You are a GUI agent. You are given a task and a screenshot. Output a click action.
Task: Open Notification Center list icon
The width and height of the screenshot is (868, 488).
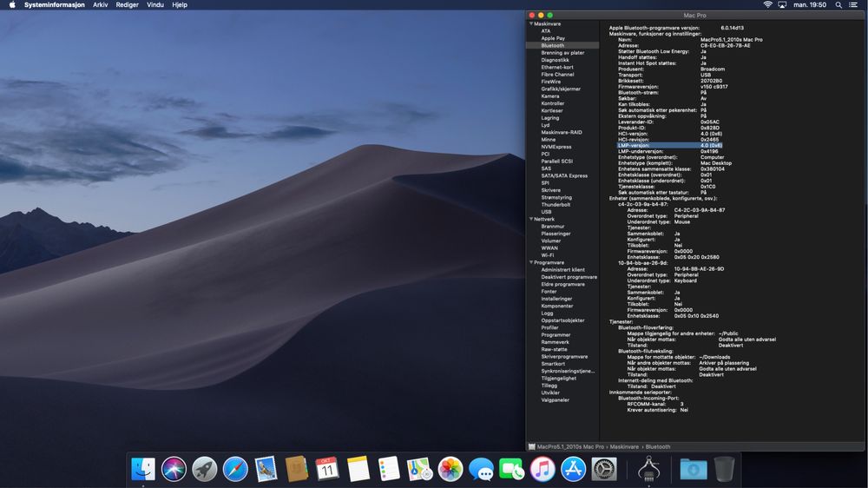(853, 4)
